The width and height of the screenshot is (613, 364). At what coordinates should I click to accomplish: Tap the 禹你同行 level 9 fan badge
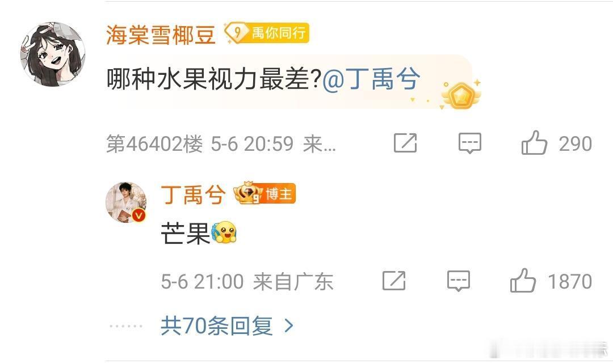(267, 33)
